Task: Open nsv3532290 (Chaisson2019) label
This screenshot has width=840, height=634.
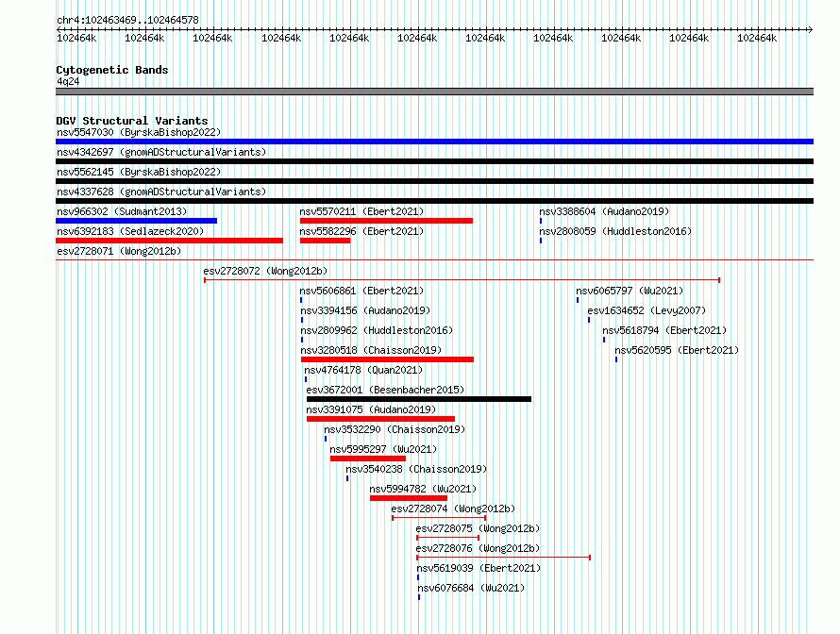Action: (x=395, y=429)
